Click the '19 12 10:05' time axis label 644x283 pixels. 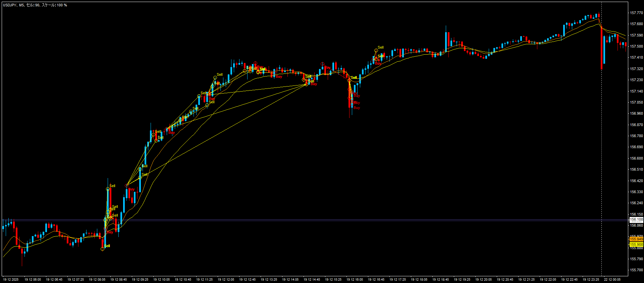pos(161,279)
